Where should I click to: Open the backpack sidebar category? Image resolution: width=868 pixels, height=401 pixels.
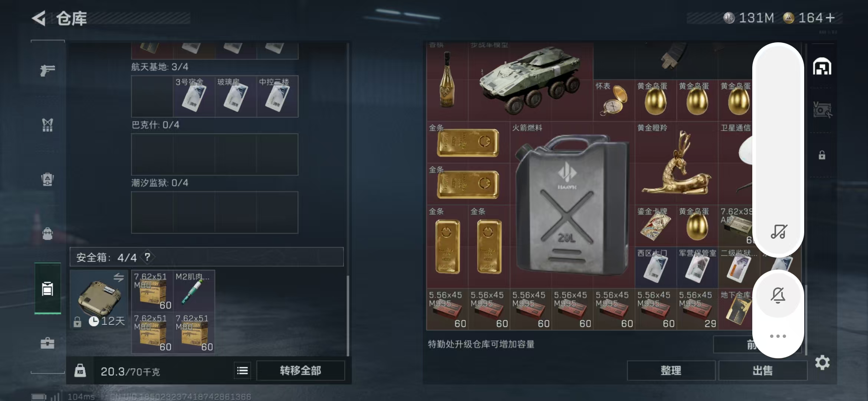point(47,179)
